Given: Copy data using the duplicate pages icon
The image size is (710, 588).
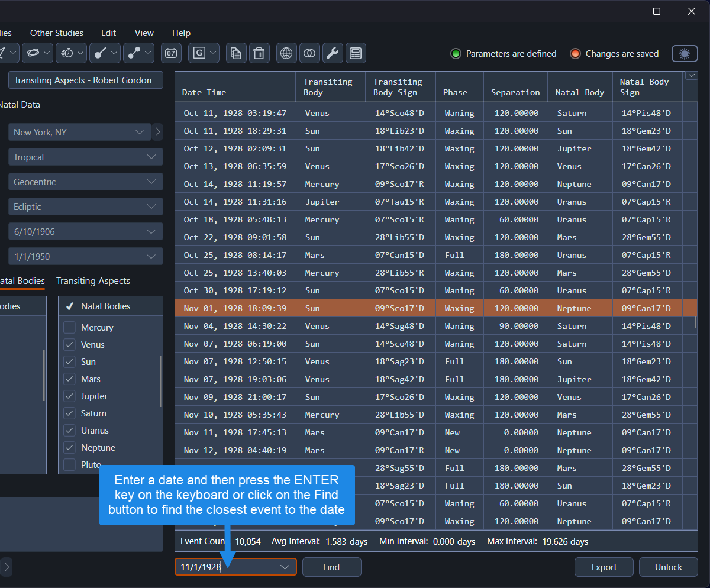Looking at the screenshot, I should (x=235, y=53).
